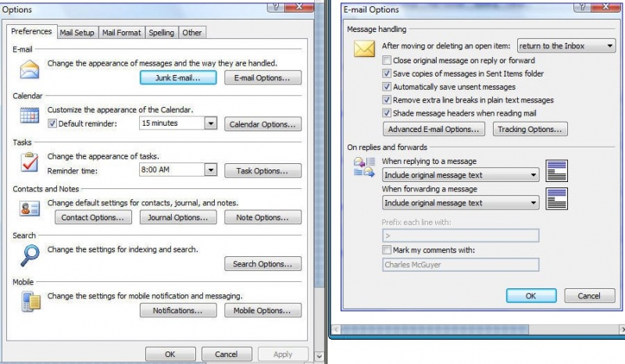Enable Close original message on reply or forward
The image size is (625, 364).
[x=387, y=61]
